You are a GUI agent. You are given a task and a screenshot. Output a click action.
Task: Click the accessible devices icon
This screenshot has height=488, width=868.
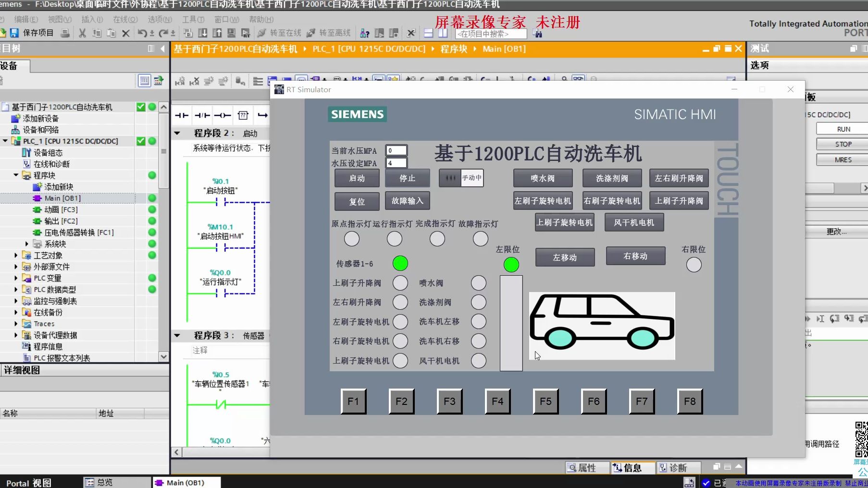coord(365,33)
